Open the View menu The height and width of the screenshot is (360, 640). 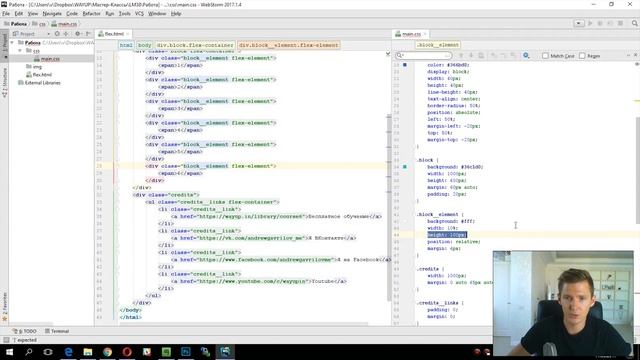tap(33, 13)
